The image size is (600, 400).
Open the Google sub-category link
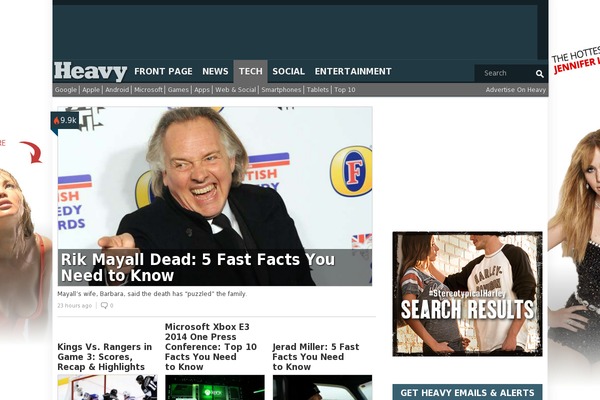click(x=66, y=90)
